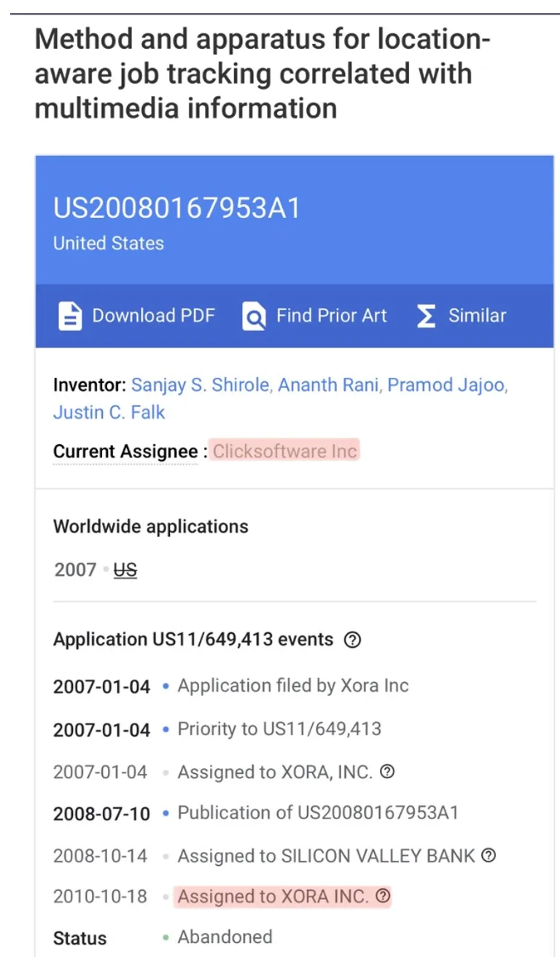This screenshot has width=560, height=957.
Task: Click the 2010-10-18 assignment date
Action: point(100,896)
